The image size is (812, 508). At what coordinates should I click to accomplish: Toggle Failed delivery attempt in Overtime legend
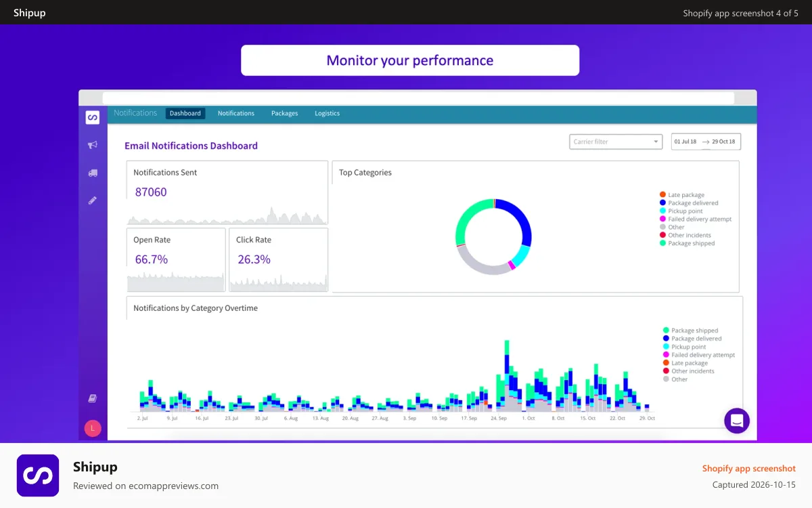tap(699, 355)
